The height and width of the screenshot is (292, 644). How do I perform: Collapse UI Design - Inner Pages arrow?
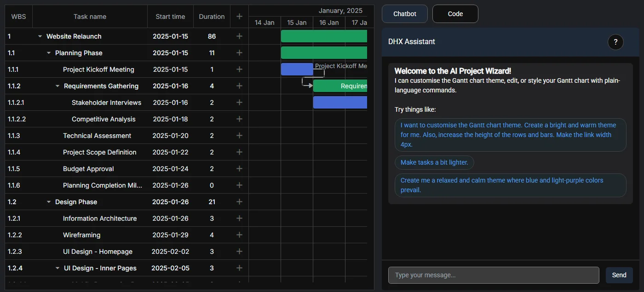57,268
